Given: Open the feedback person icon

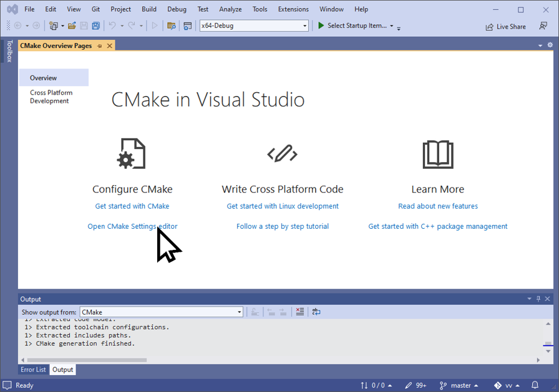Looking at the screenshot, I should pos(543,26).
